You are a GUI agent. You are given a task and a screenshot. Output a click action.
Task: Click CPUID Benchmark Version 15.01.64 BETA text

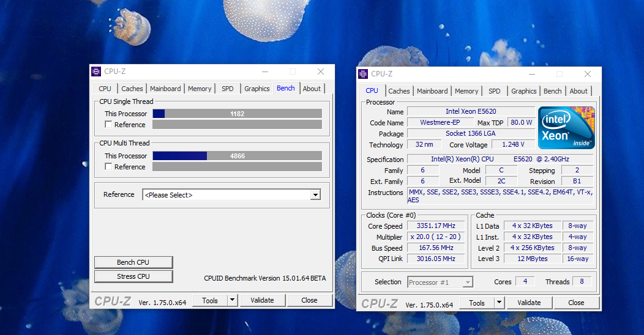[x=265, y=278]
